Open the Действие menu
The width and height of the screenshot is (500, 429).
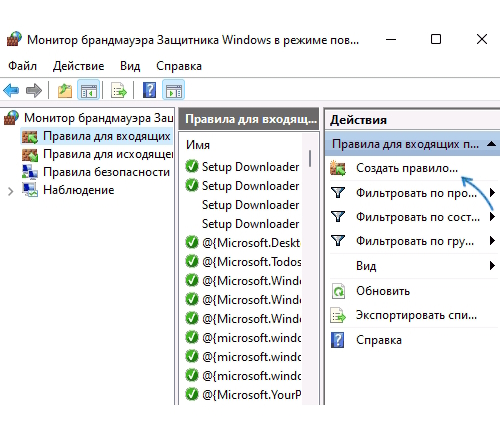click(79, 66)
